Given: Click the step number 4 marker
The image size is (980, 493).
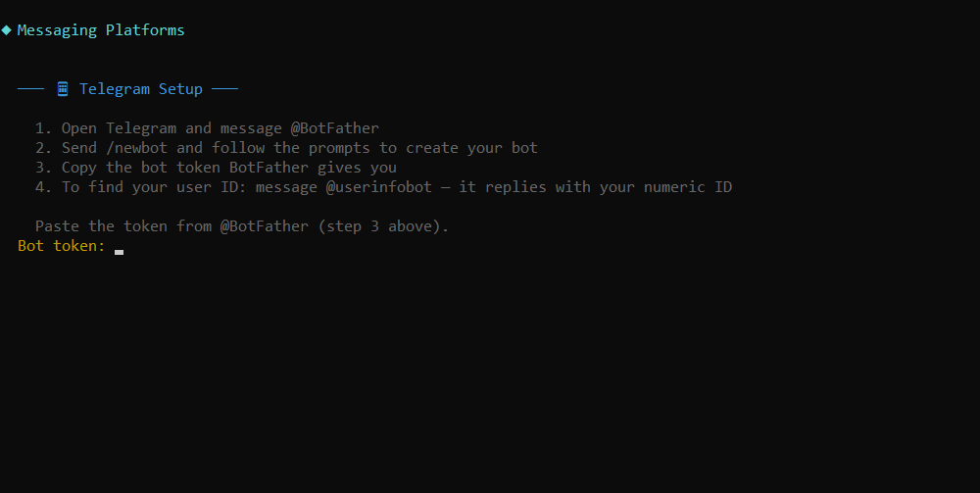Looking at the screenshot, I should pos(42,187).
